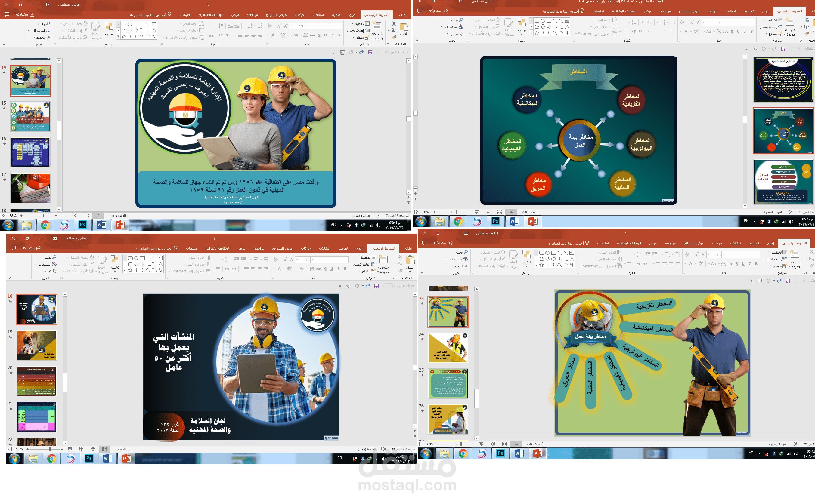Viewport: 815px width, 504px height.
Task: Open Word from the slide 23 taskbar
Action: [x=519, y=453]
